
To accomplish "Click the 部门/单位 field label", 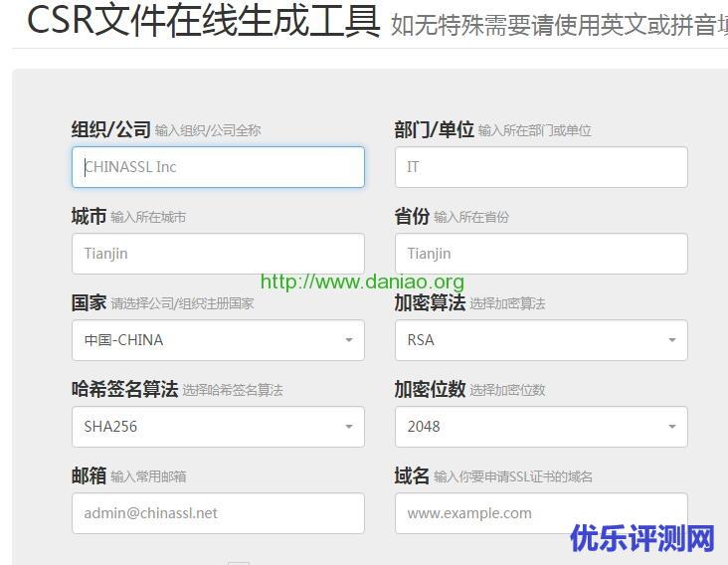I will 434,129.
